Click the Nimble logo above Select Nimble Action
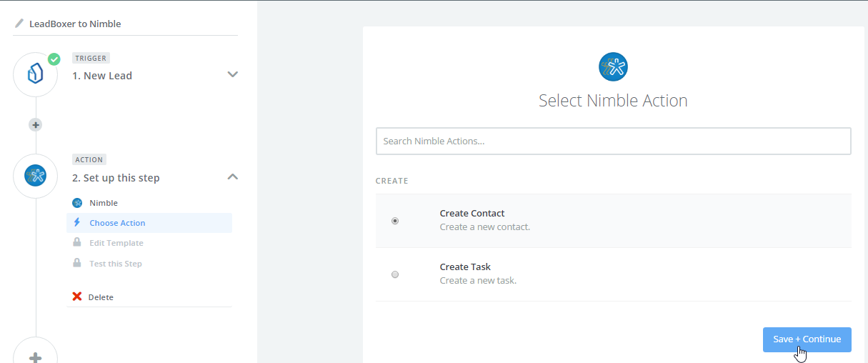868x363 pixels. pos(613,67)
